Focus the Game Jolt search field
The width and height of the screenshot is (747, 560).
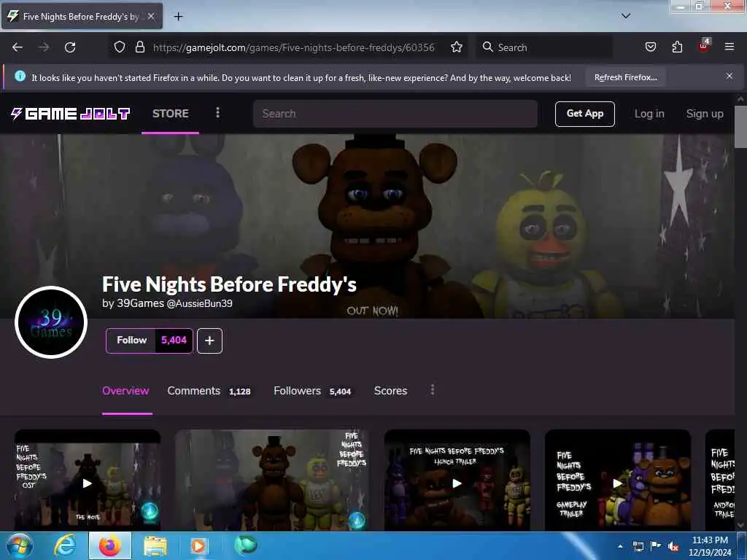click(395, 114)
